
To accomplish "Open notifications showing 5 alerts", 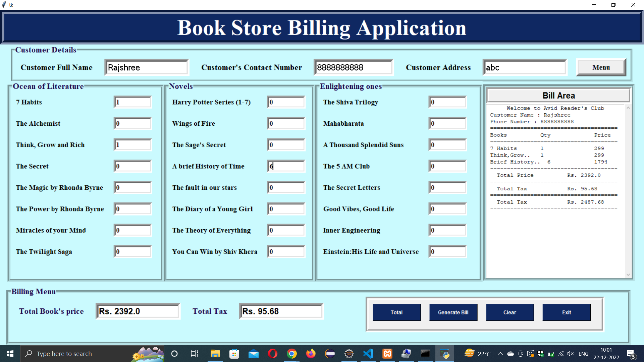I will click(631, 354).
